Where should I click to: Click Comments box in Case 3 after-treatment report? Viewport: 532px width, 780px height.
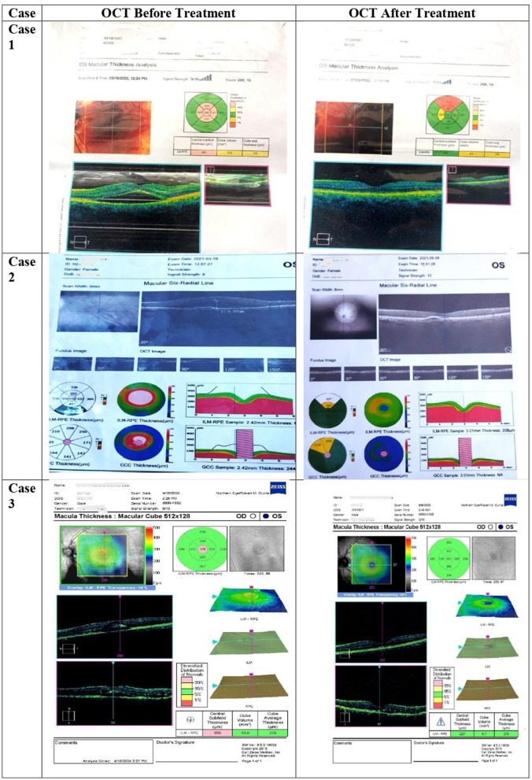371,752
